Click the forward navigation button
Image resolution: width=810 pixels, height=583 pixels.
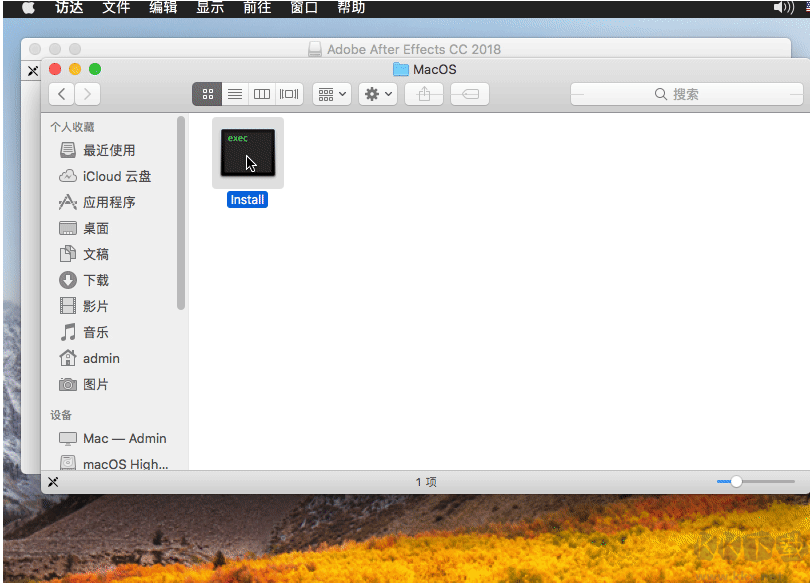(x=86, y=93)
